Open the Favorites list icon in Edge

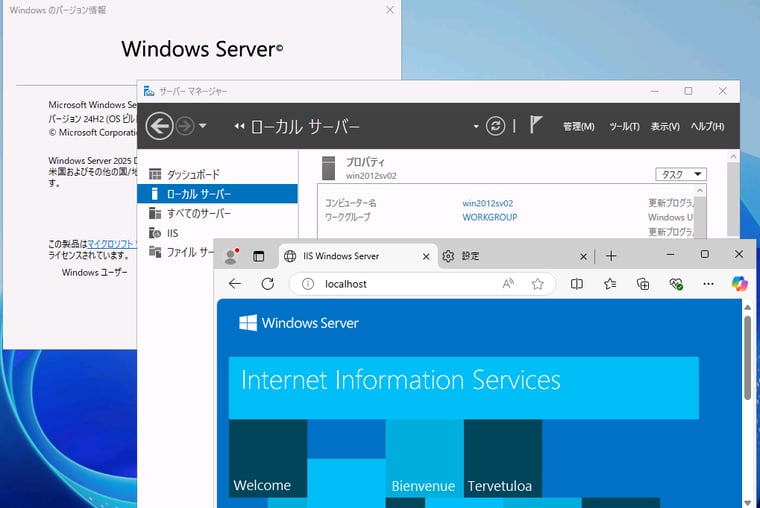tap(610, 284)
